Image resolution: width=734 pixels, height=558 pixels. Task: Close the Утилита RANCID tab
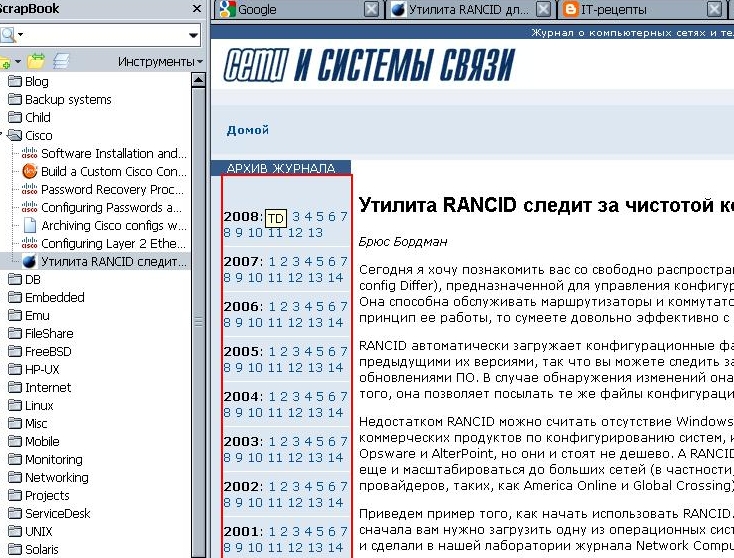(543, 9)
